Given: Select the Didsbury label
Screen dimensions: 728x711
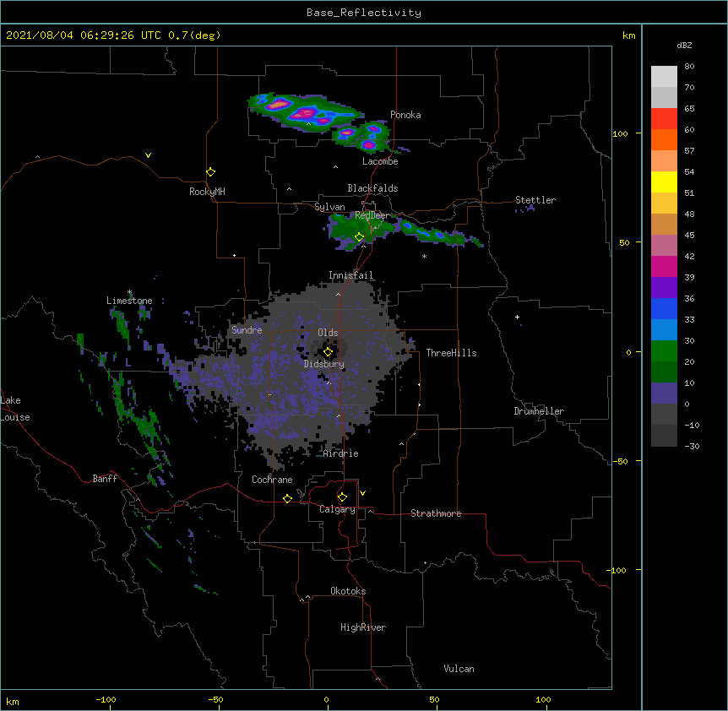Looking at the screenshot, I should tap(324, 364).
